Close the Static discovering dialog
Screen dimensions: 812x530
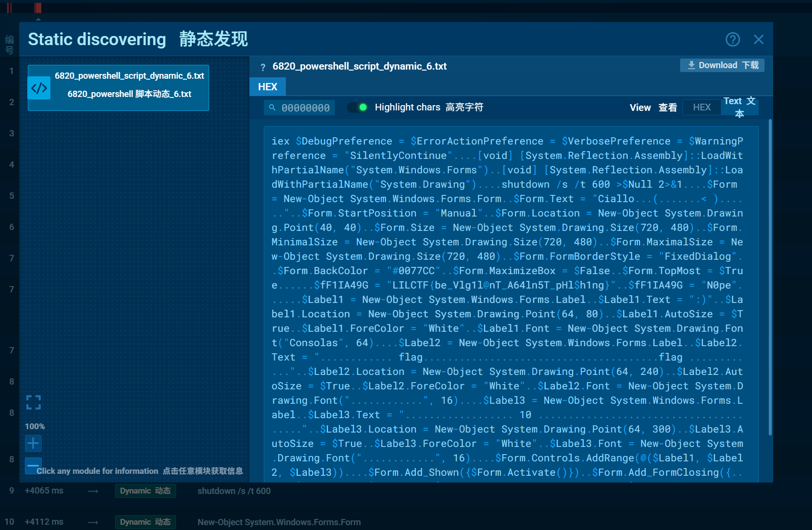coord(758,39)
